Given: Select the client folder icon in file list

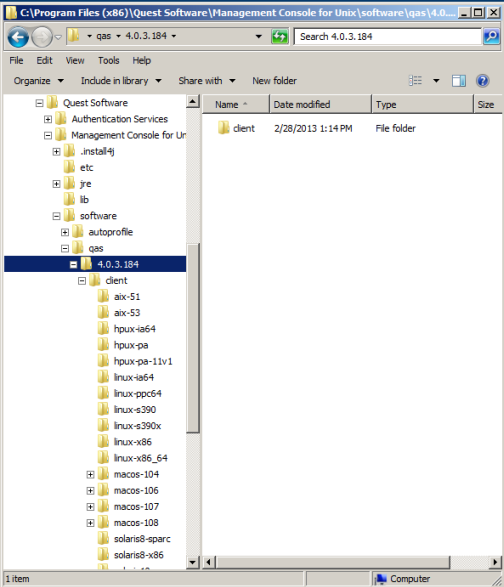Looking at the screenshot, I should click(x=224, y=128).
